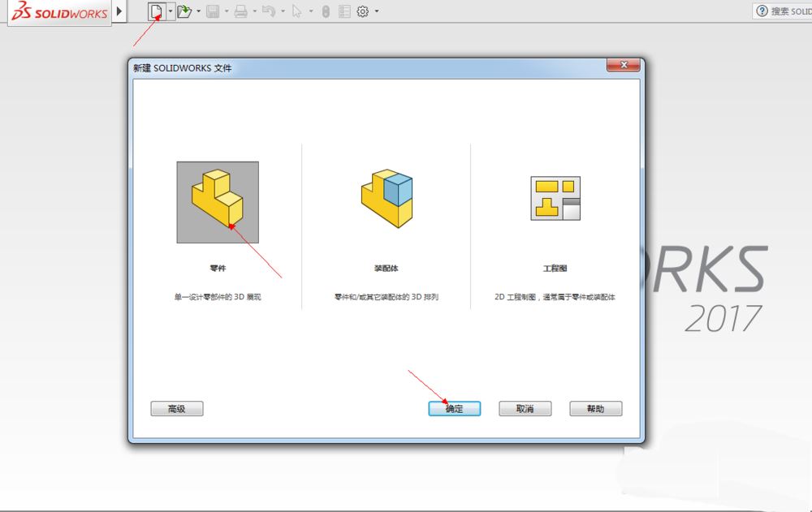Viewport: 812px width, 512px height.
Task: Click the 装配体 label text
Action: [x=387, y=268]
